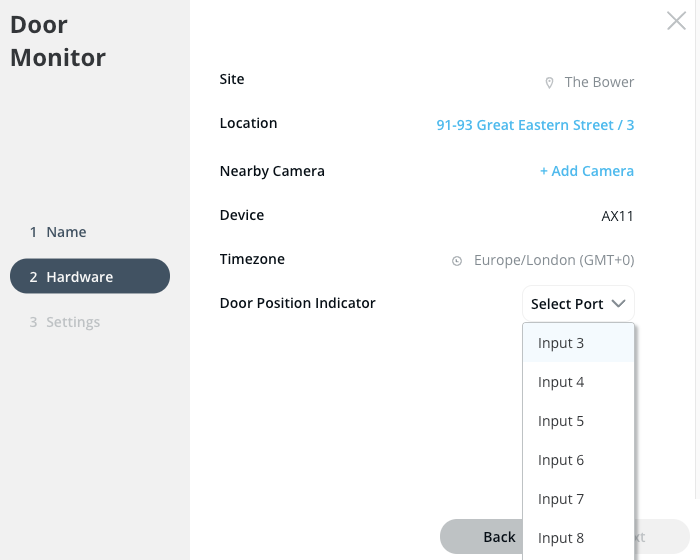
Task: Click the Europe/London (GMT+0) timezone value
Action: coord(554,260)
